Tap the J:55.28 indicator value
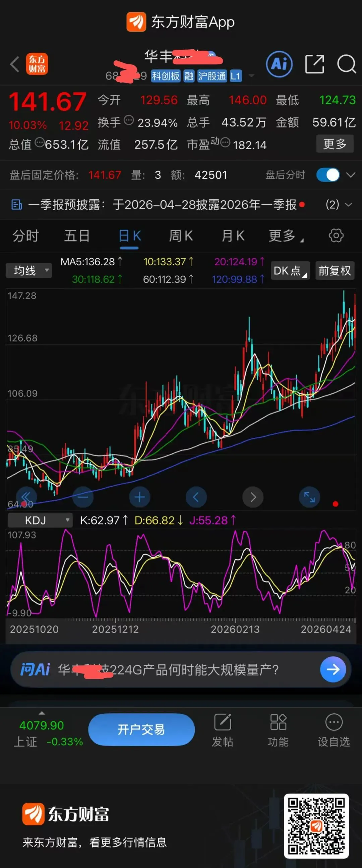Image resolution: width=362 pixels, height=868 pixels. [x=213, y=520]
